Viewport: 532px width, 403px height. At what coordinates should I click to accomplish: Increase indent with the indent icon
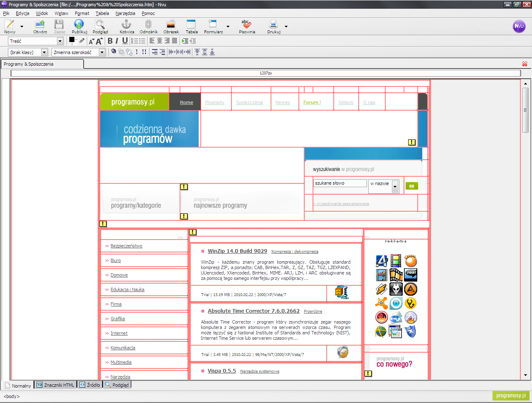(185, 41)
